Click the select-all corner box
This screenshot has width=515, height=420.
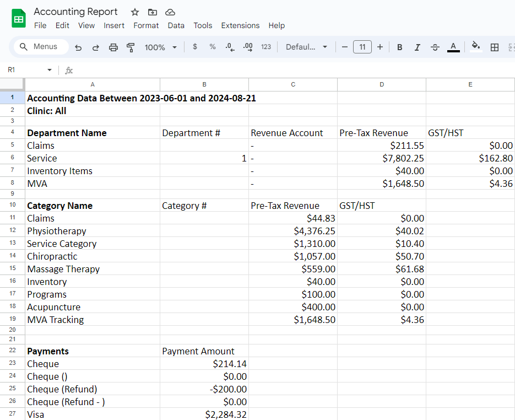12,84
